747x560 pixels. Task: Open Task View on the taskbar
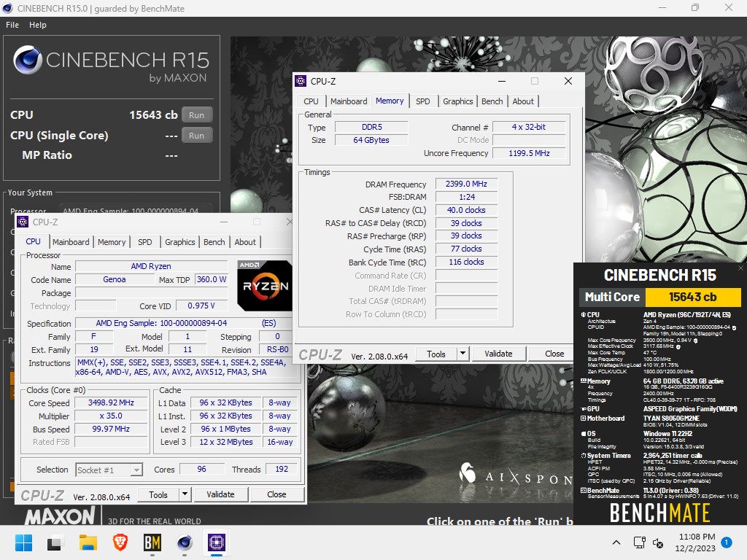point(55,542)
